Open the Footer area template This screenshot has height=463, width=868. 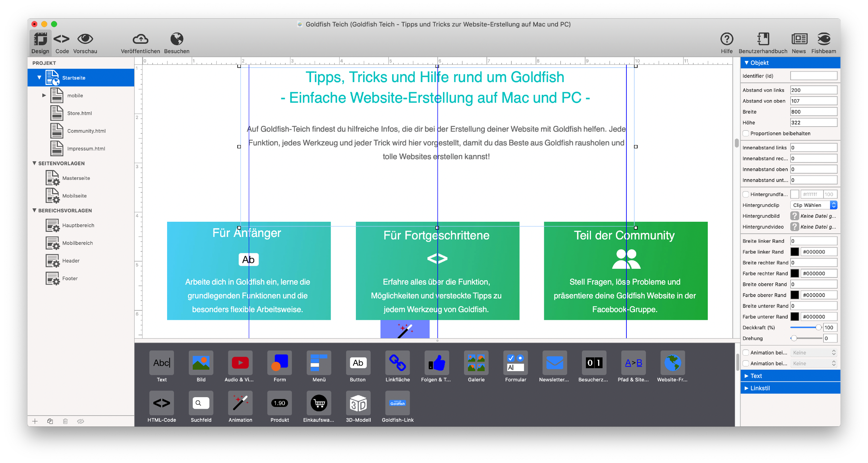point(81,279)
